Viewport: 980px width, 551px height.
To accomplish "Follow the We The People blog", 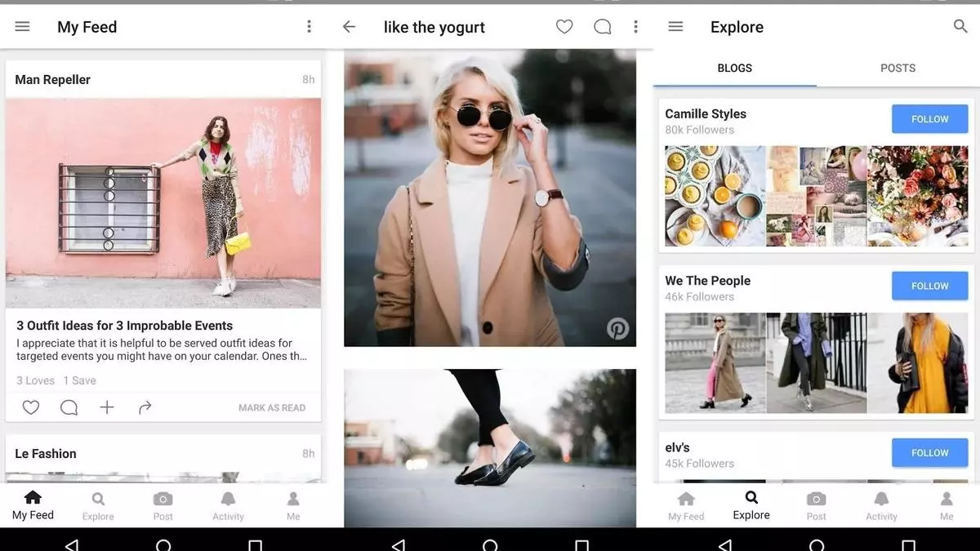I will pos(929,286).
